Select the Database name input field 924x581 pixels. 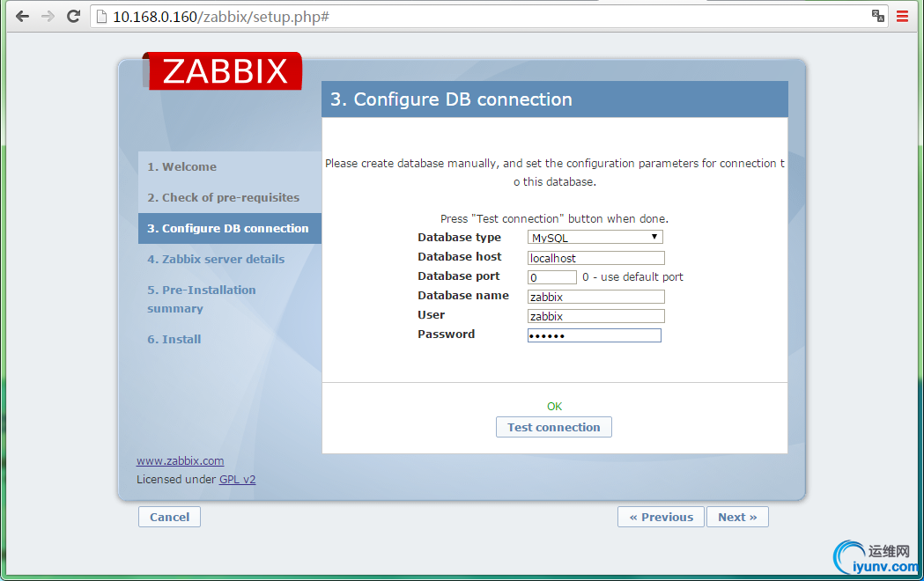coord(595,297)
